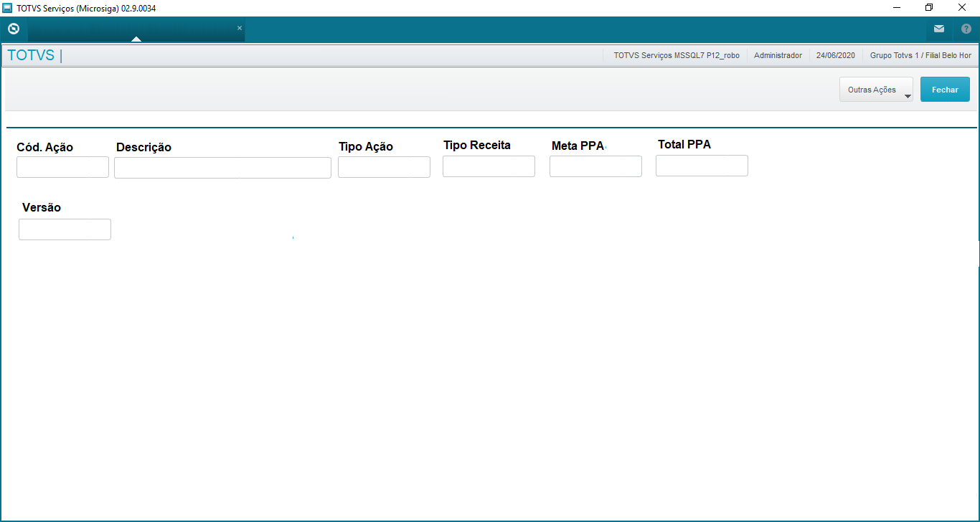The image size is (980, 522).
Task: Open the help question mark icon
Action: pos(966,29)
